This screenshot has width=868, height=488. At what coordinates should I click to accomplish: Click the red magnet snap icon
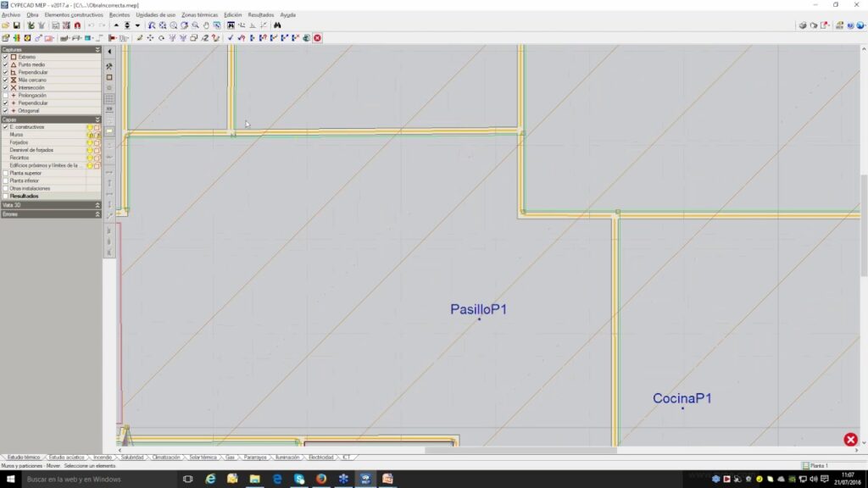tap(78, 25)
